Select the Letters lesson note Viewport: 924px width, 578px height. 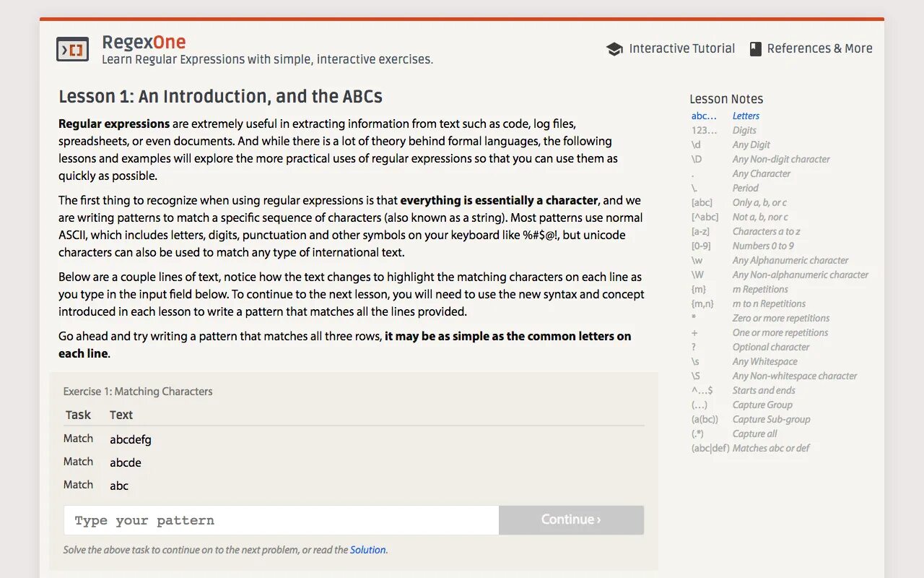click(746, 116)
